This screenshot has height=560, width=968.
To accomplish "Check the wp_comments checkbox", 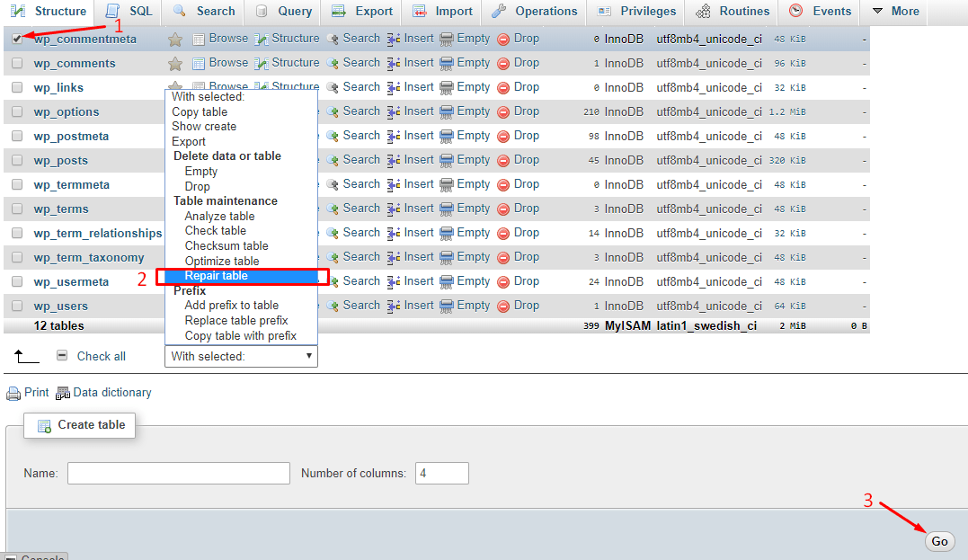I will [x=17, y=63].
